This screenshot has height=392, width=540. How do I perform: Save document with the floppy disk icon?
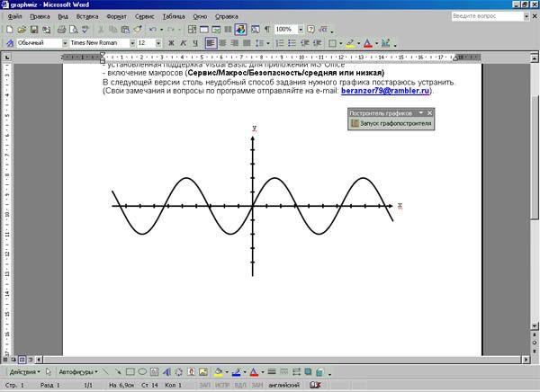(34, 30)
